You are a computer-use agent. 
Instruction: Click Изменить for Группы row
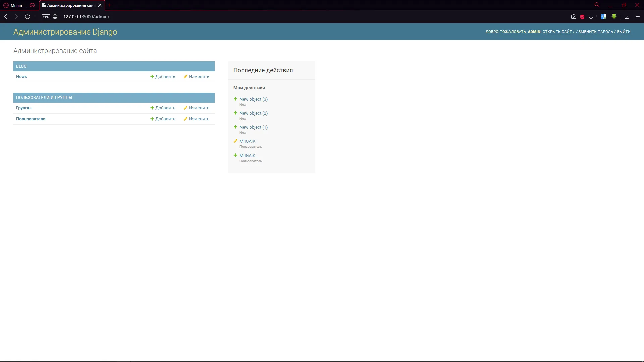(197, 108)
